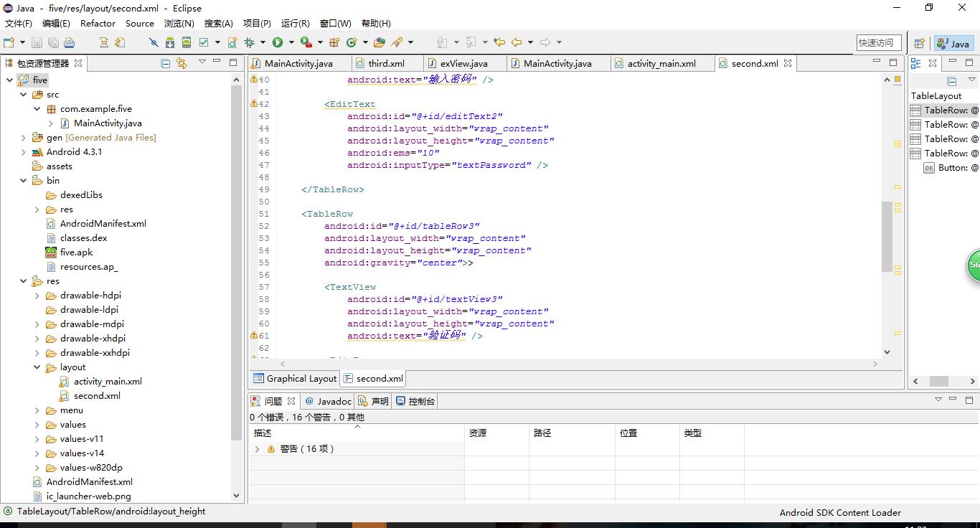Open the Javadoc view tab

[329, 401]
